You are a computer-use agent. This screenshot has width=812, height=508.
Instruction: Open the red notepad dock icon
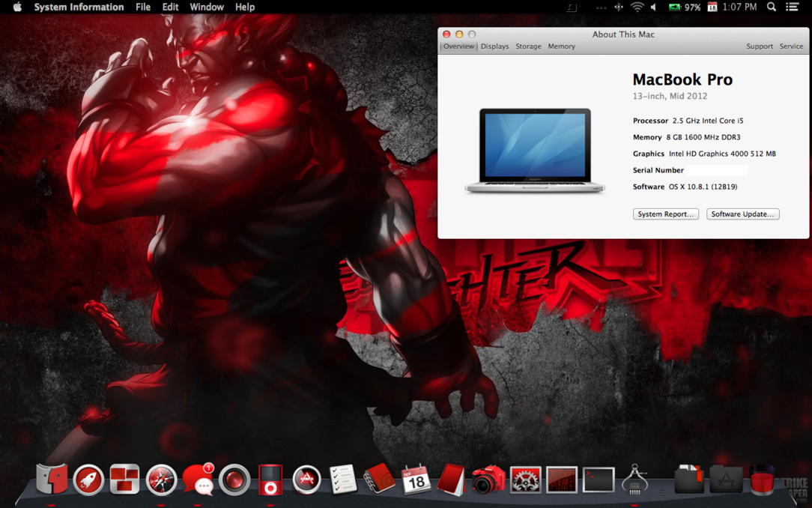pyautogui.click(x=452, y=480)
